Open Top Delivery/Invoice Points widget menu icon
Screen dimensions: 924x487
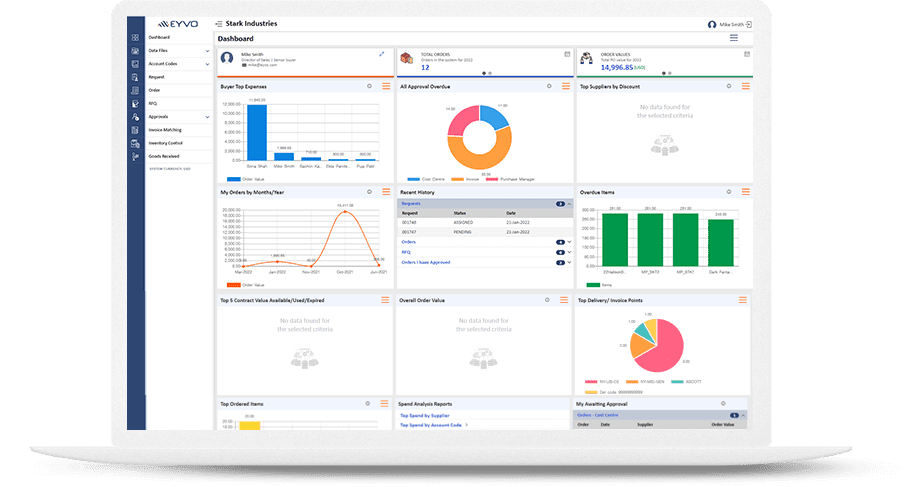click(745, 300)
